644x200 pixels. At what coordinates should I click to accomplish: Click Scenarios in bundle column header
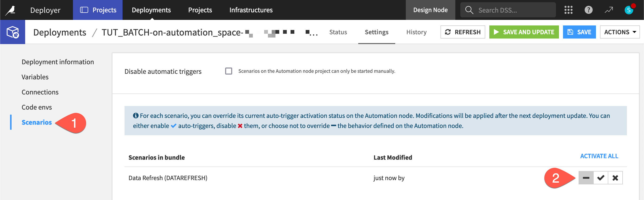156,157
